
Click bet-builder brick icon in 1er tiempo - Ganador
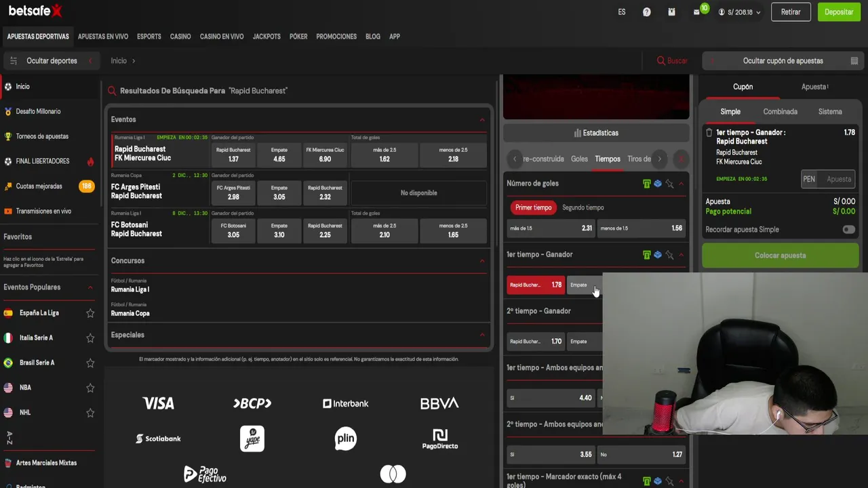658,255
